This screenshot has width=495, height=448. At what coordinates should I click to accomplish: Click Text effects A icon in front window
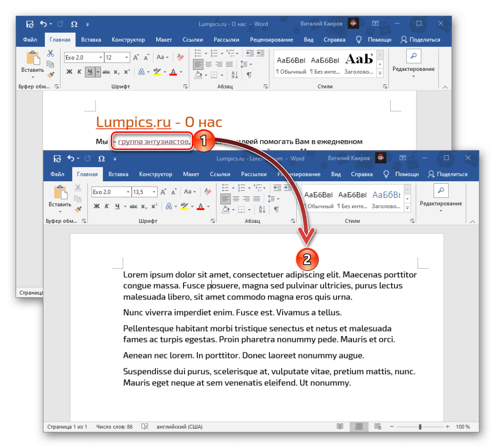169,206
